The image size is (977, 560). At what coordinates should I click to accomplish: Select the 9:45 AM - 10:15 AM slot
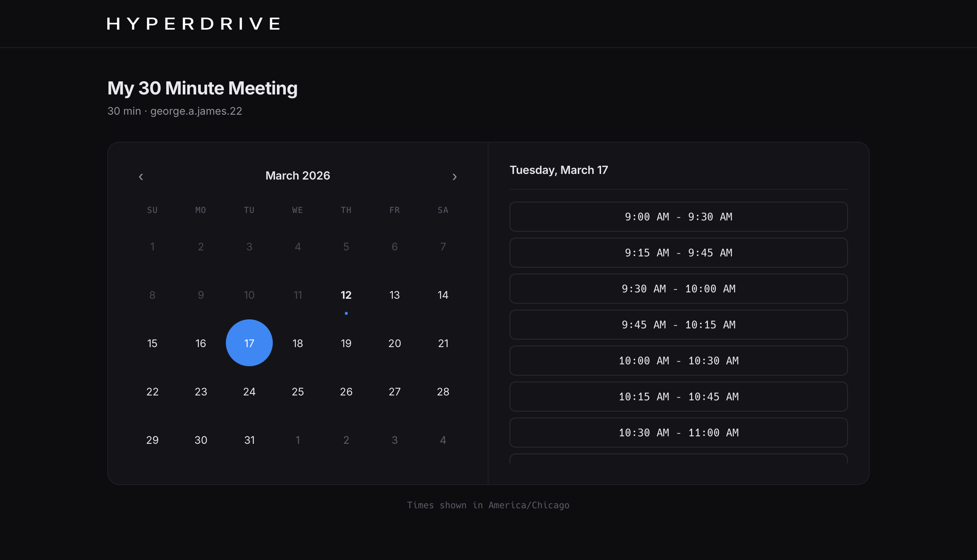(x=678, y=325)
